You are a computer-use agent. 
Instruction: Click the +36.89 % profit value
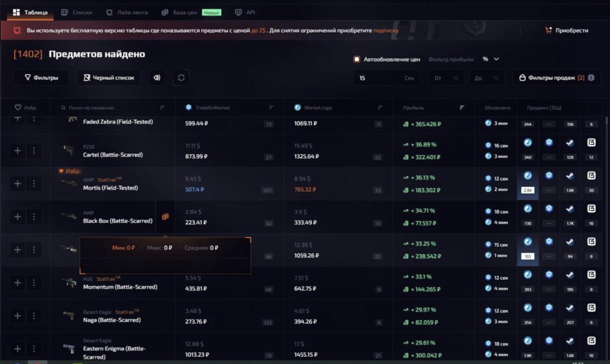click(x=423, y=144)
